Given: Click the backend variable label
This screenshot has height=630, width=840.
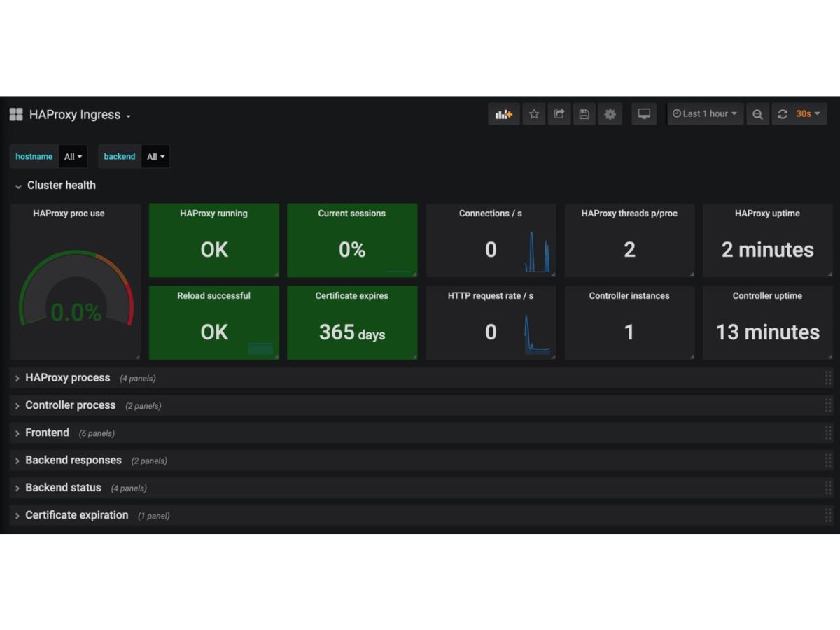Looking at the screenshot, I should pyautogui.click(x=120, y=157).
